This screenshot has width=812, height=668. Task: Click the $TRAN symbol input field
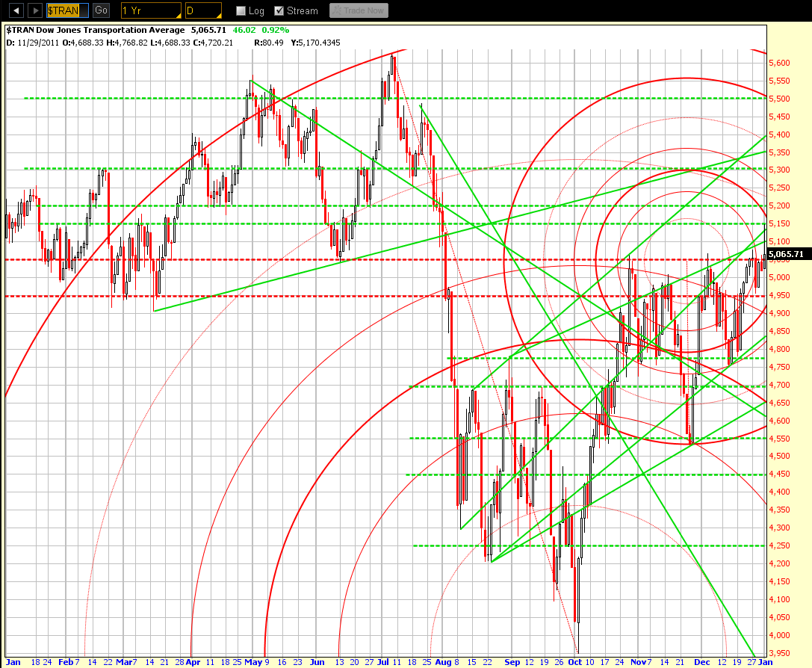pyautogui.click(x=66, y=10)
